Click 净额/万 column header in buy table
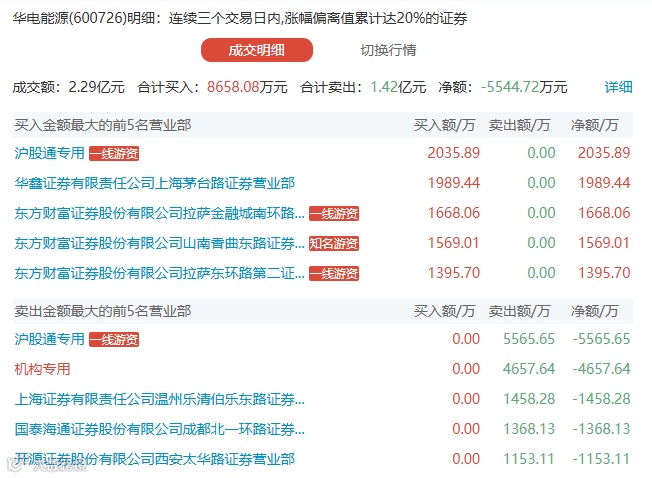652x478 pixels. click(x=595, y=125)
